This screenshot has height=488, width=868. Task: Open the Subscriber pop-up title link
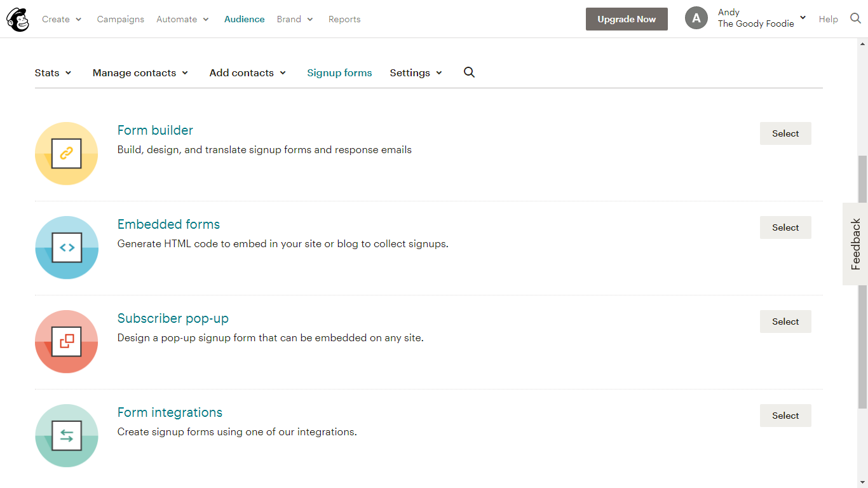click(173, 318)
